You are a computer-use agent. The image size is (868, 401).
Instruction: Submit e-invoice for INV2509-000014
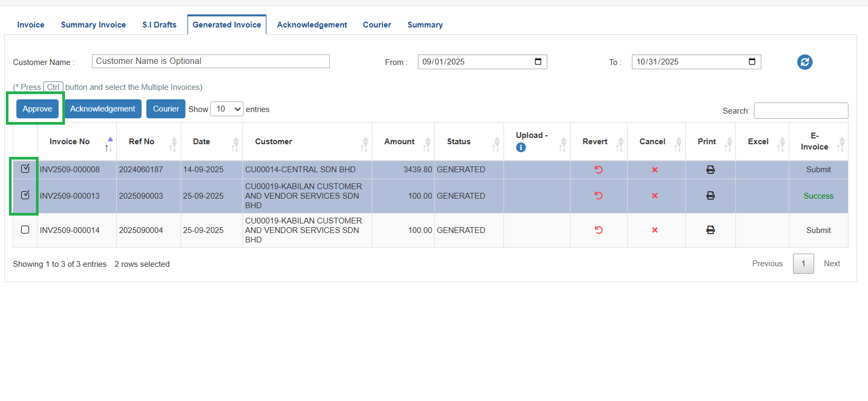click(x=818, y=230)
